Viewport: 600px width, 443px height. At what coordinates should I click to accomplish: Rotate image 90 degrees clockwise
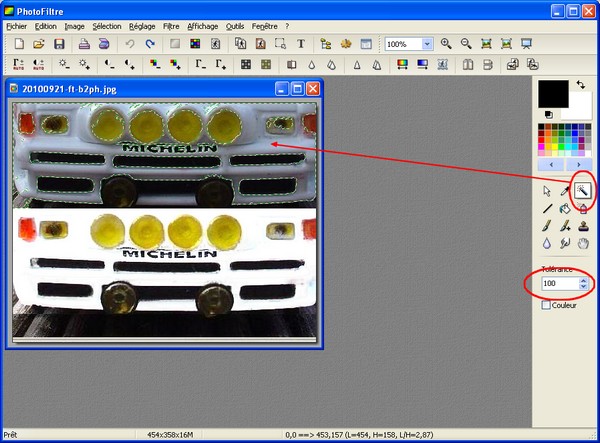click(533, 64)
